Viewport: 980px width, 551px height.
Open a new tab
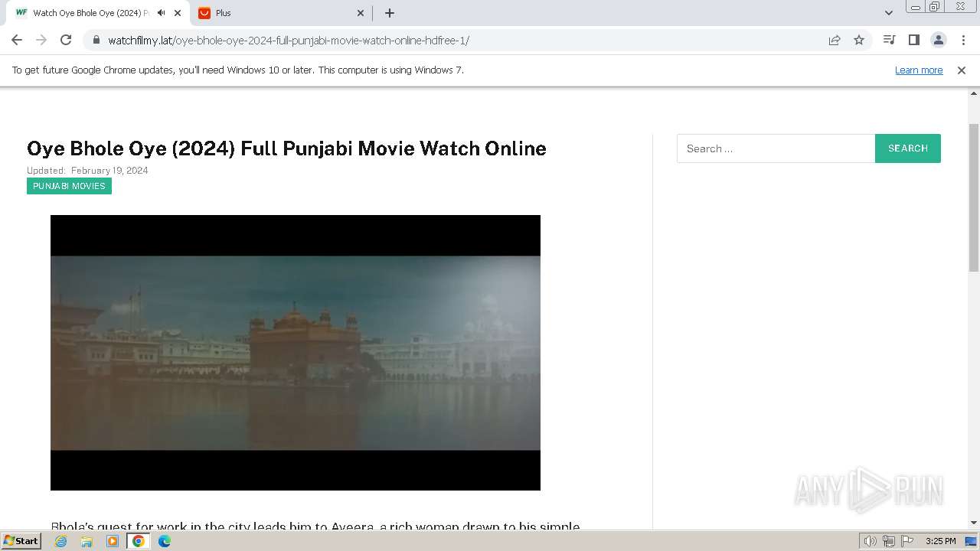pyautogui.click(x=390, y=13)
